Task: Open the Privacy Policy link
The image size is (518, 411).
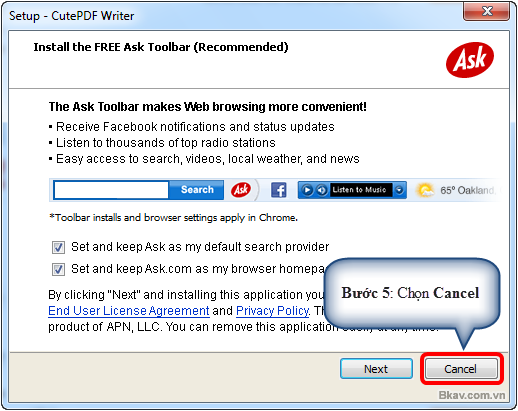Action: pos(272,311)
